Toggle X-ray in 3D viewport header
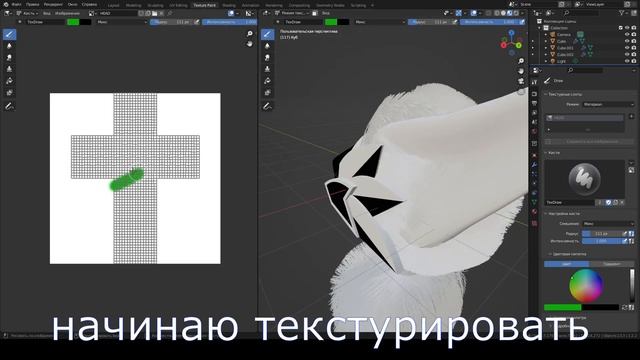Screen dimensions: 640x360 pyautogui.click(x=489, y=13)
